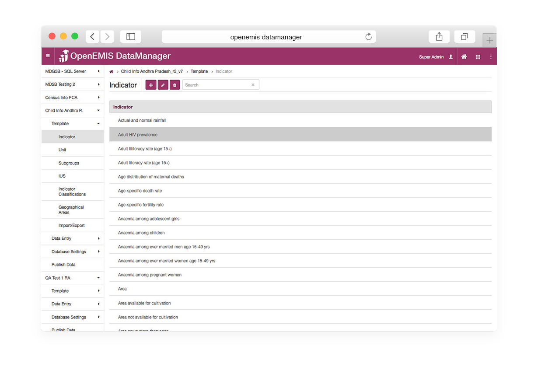538x392 pixels.
Task: Select Anaemia among ever married women row
Action: click(300, 261)
